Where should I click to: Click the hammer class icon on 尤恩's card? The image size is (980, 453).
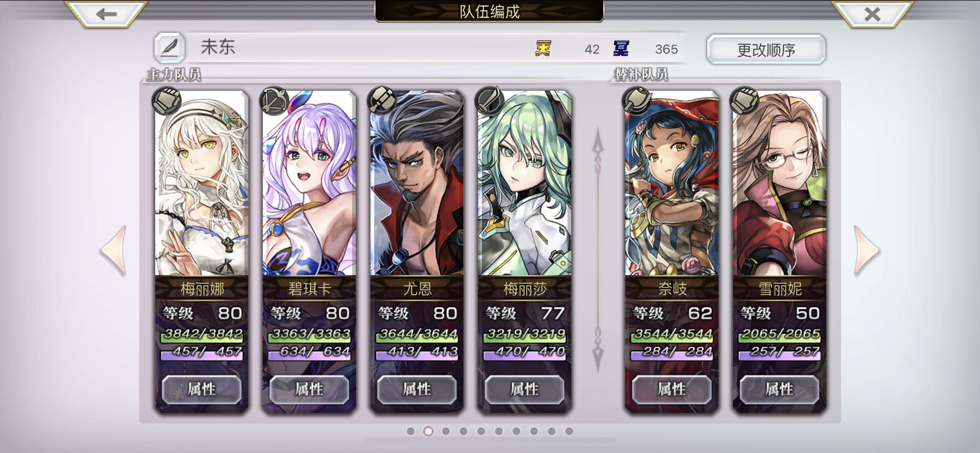pos(382,101)
